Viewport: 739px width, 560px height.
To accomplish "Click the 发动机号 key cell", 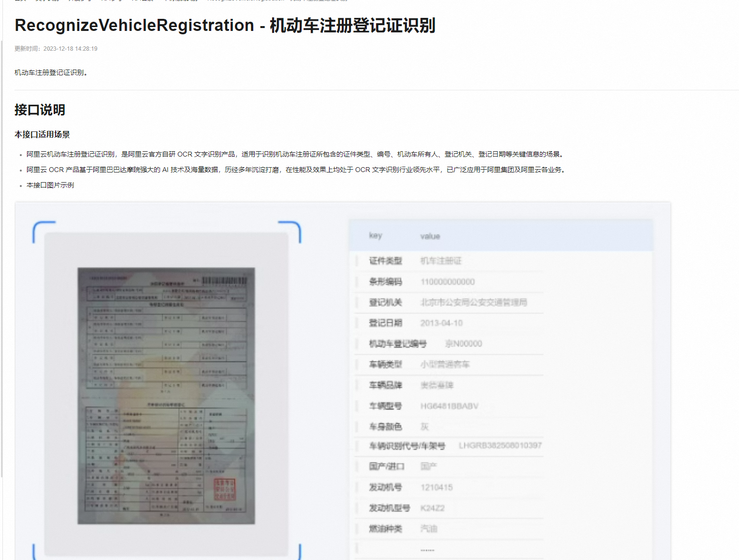I will [x=385, y=487].
